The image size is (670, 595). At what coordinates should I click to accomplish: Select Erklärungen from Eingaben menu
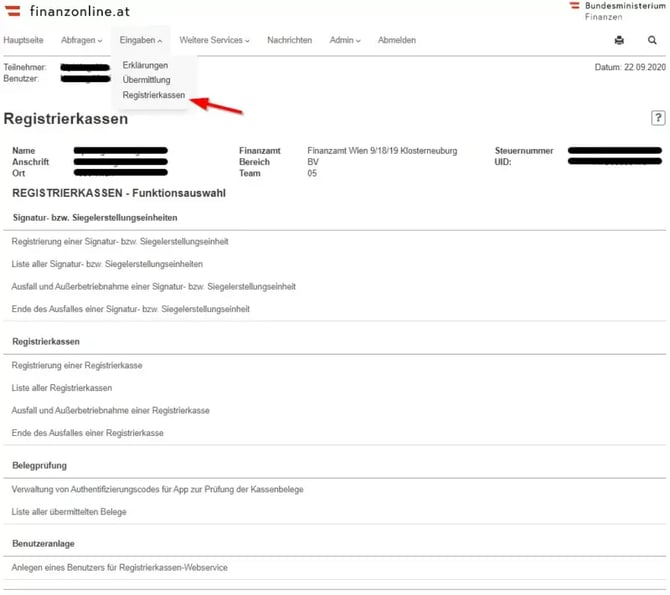[x=145, y=65]
